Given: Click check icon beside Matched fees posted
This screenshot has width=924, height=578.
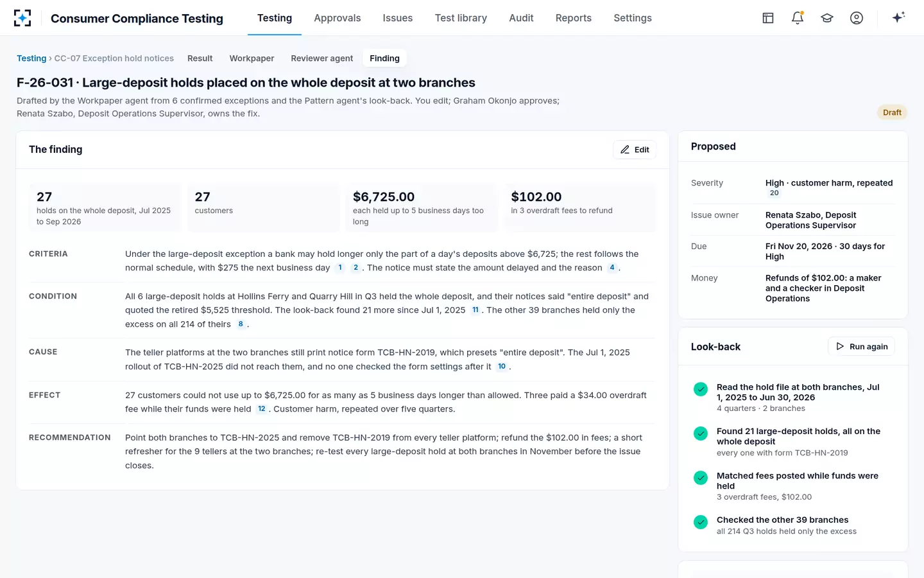Looking at the screenshot, I should point(701,478).
